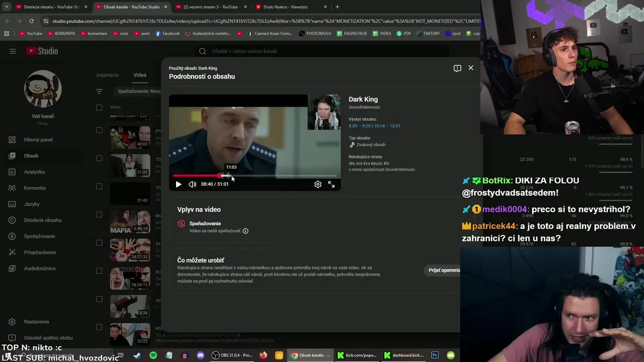The width and height of the screenshot is (644, 362).
Task: Click the 'Prijať opatrenia' button
Action: coord(444,270)
